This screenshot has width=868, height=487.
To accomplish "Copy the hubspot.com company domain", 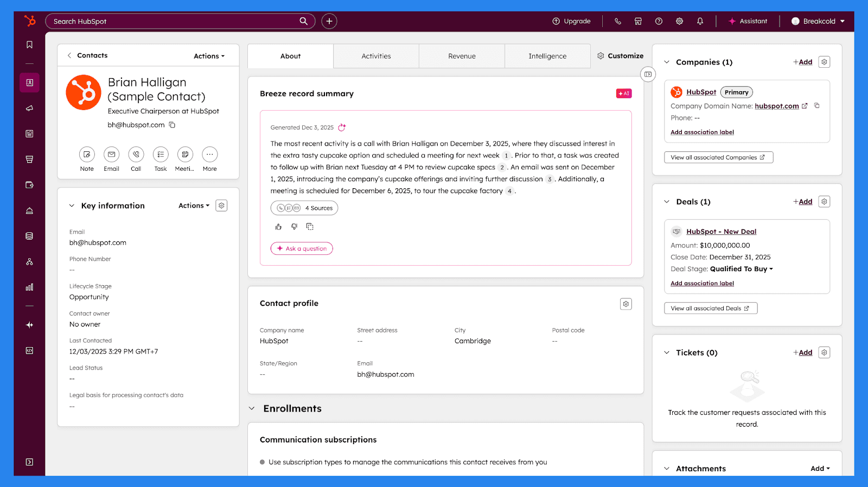I will click(817, 106).
